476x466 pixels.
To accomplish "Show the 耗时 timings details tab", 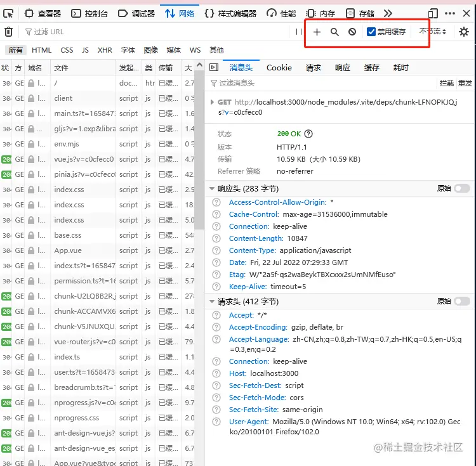I will click(x=400, y=68).
